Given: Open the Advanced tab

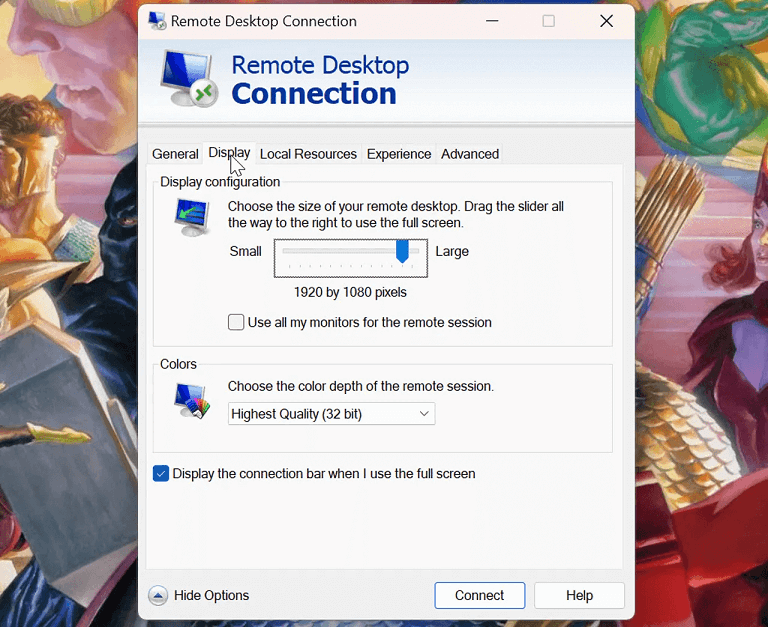Looking at the screenshot, I should pyautogui.click(x=470, y=154).
